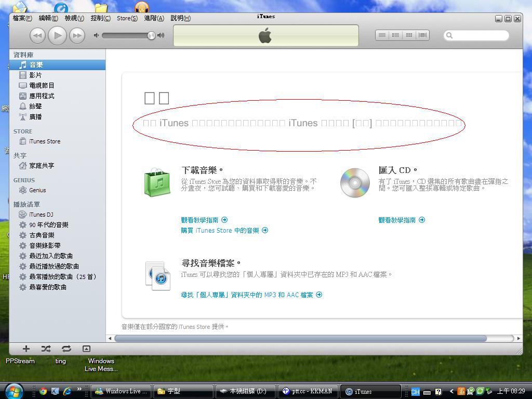Open the 說明(H) menu
The image size is (532, 399).
180,18
